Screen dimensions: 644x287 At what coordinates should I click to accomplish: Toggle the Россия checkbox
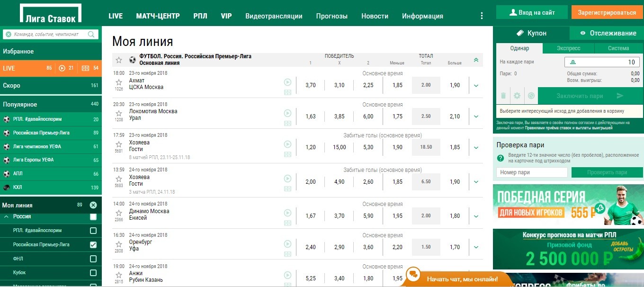[x=93, y=217]
